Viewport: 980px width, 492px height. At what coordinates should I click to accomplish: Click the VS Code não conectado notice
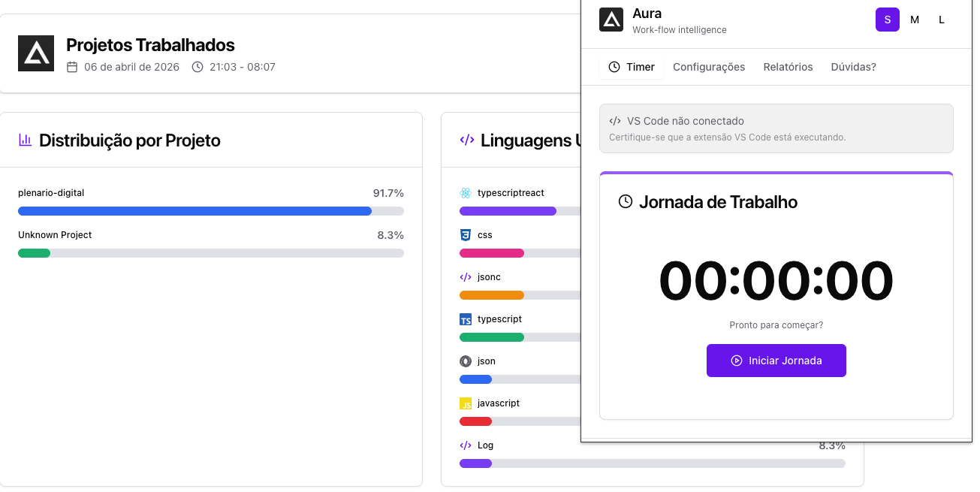pos(776,128)
